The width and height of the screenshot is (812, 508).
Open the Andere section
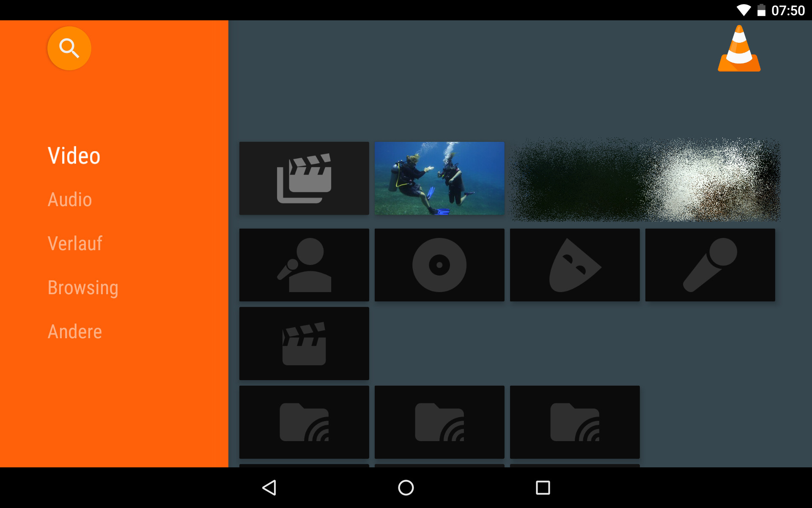tap(75, 331)
